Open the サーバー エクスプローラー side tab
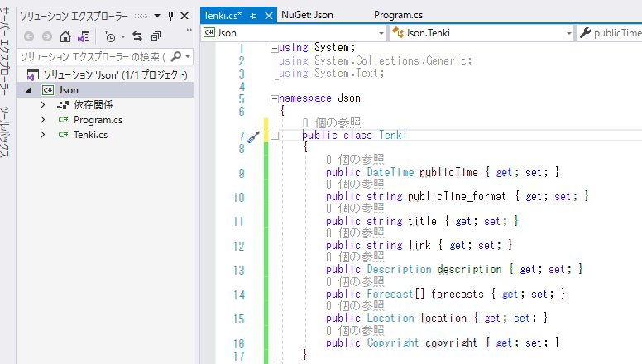Viewport: 642px width, 364px height. click(x=5, y=50)
